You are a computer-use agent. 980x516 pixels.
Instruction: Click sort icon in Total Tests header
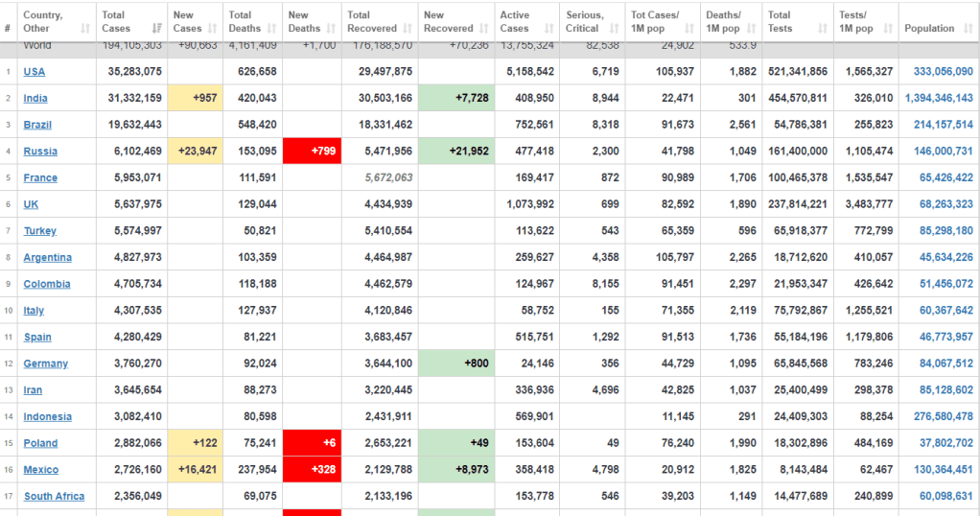(823, 29)
